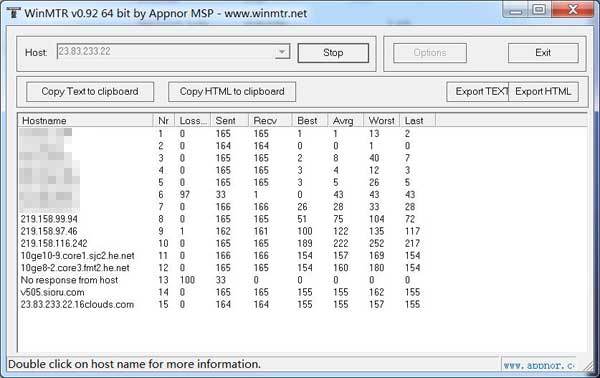Click the Host field showing 23.83.233.22
Screen dimensions: 600x378
click(173, 52)
